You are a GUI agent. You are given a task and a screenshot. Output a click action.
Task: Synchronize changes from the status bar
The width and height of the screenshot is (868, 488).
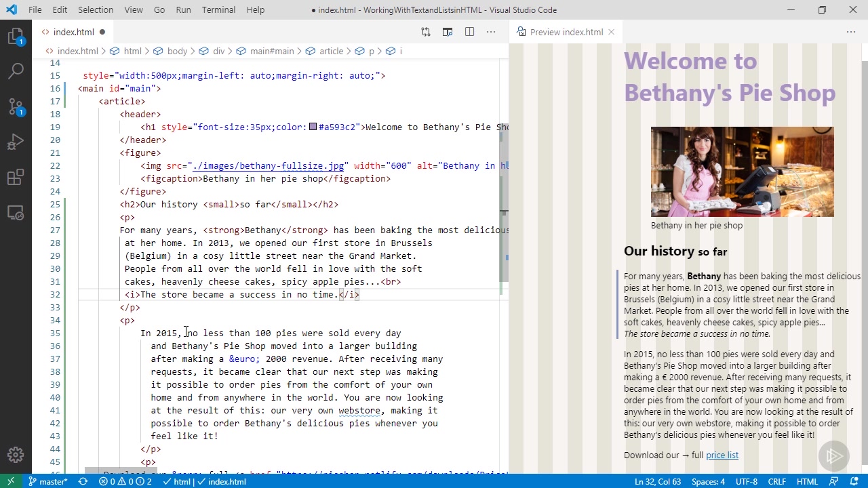[83, 482]
